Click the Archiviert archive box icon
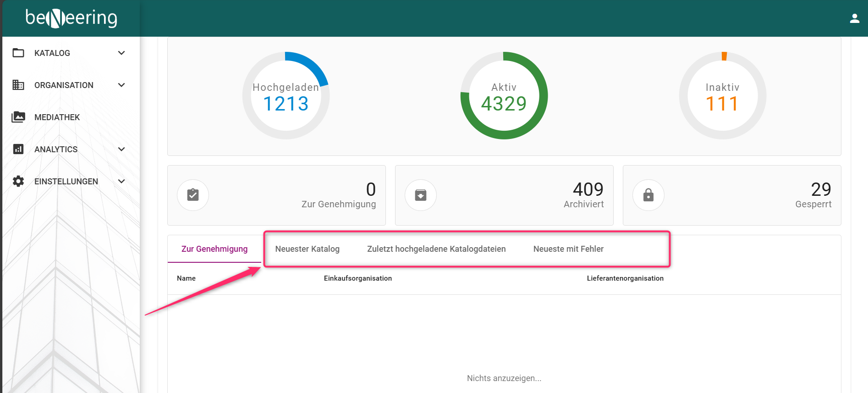The width and height of the screenshot is (868, 393). tap(420, 195)
